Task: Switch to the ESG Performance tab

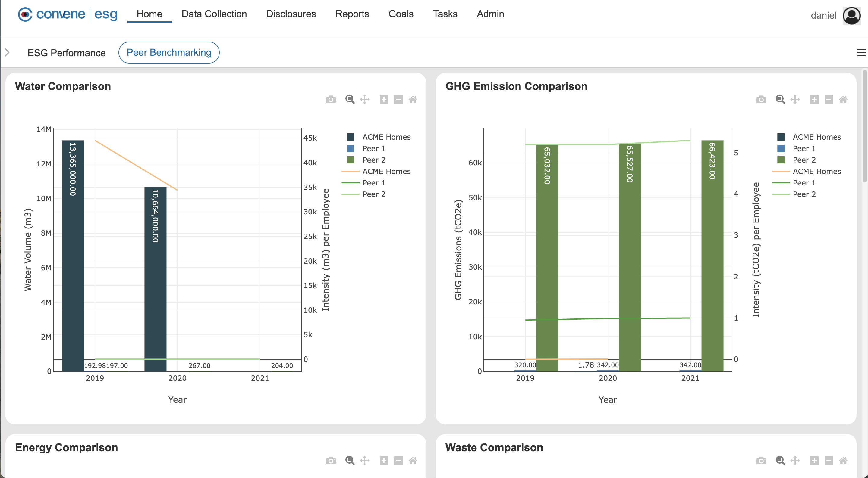Action: point(66,53)
